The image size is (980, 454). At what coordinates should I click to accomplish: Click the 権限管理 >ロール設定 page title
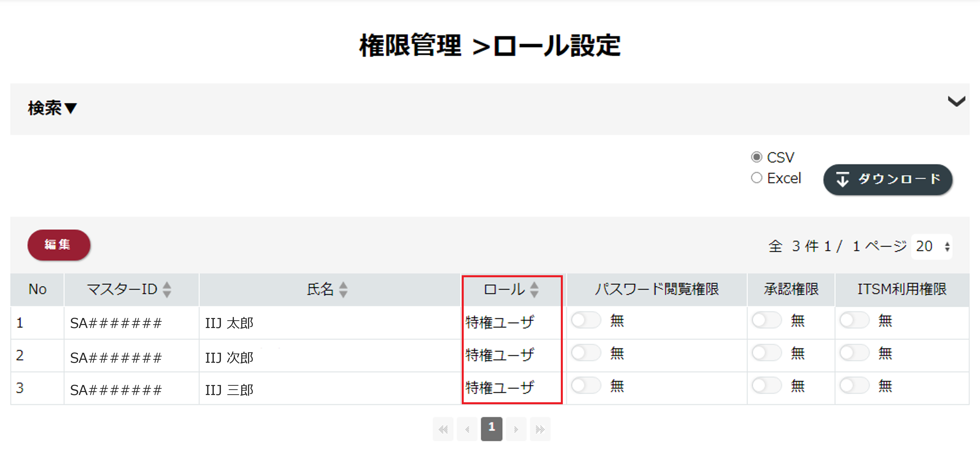490,45
